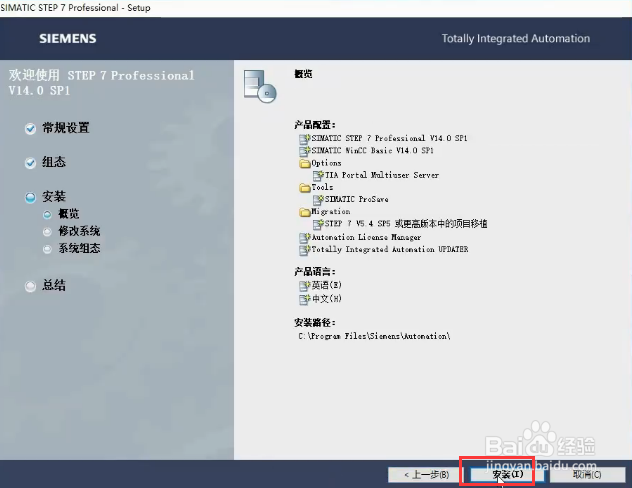The height and width of the screenshot is (488, 632).
Task: Click the 欢迎使用 STEP 7 Professional title
Action: click(x=102, y=83)
